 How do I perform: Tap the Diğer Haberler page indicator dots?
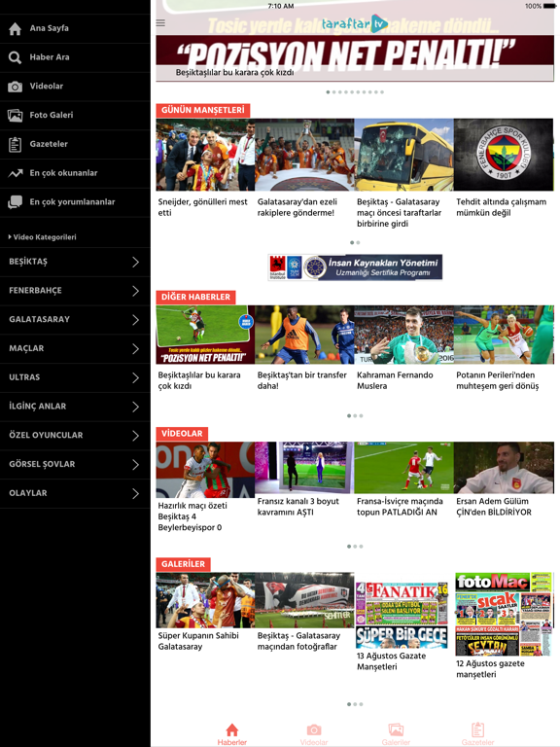point(355,416)
